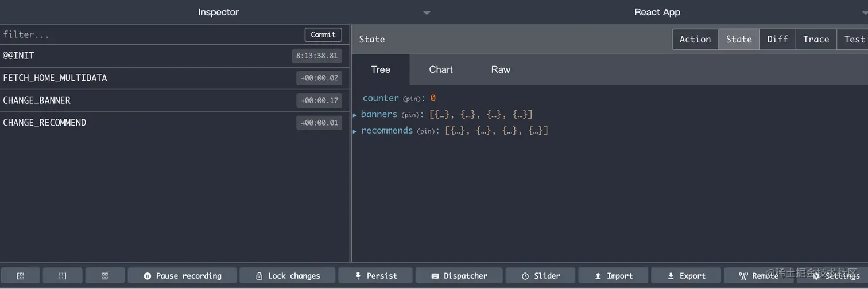The height and width of the screenshot is (289, 868).
Task: Click the counter value 0
Action: pyautogui.click(x=433, y=98)
